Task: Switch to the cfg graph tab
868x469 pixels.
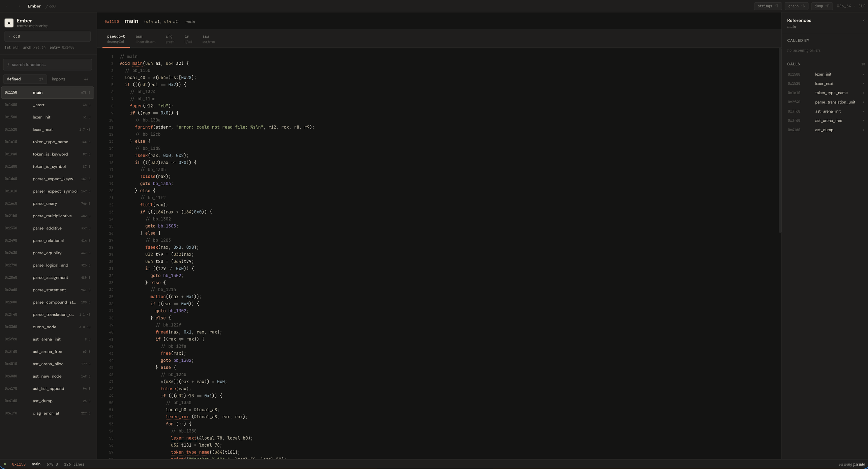Action: click(x=170, y=39)
